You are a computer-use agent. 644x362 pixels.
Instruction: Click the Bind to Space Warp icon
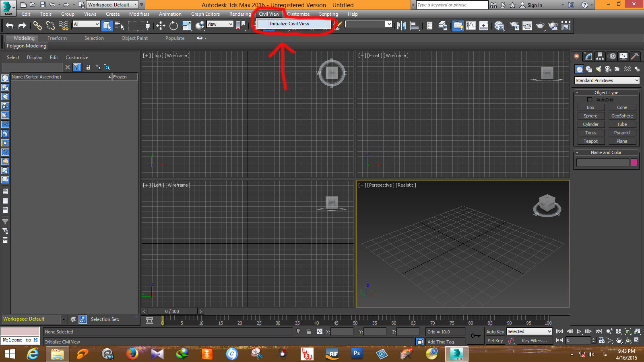(x=64, y=26)
